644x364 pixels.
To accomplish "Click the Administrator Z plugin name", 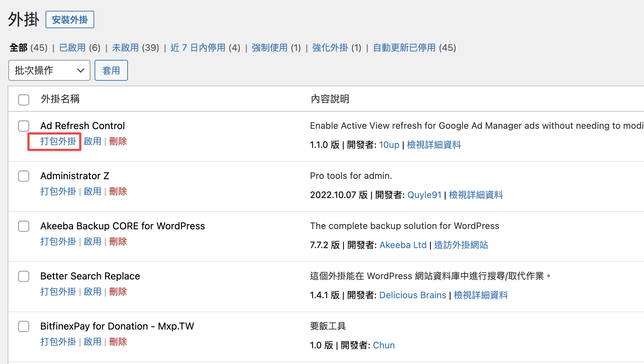I will tap(75, 176).
